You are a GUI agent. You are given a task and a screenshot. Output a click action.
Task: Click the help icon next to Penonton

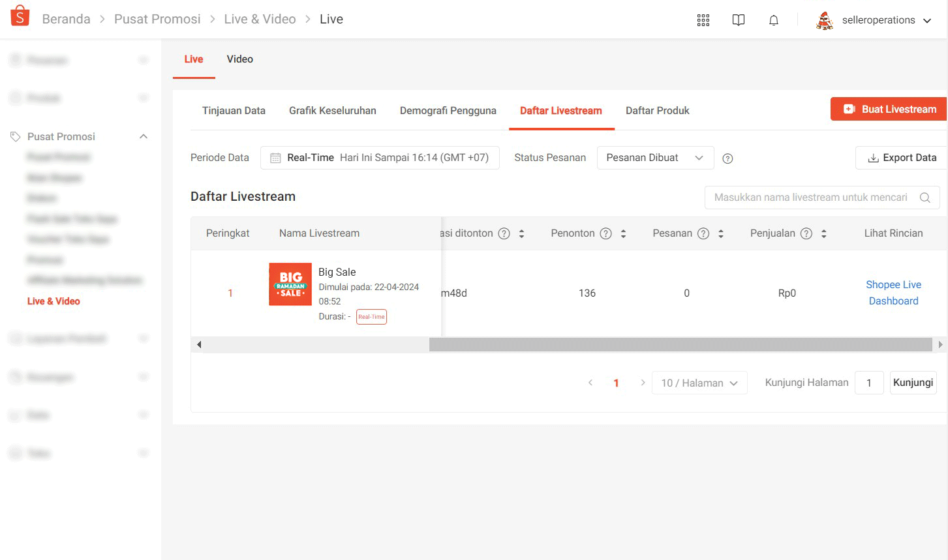(606, 233)
